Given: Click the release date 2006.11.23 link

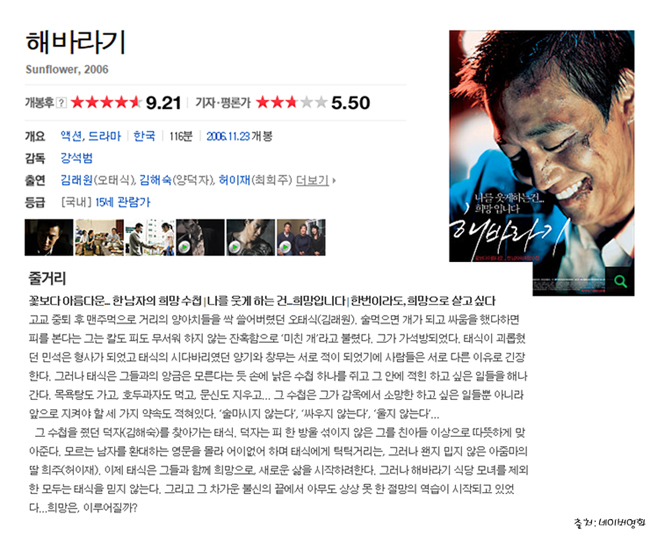Looking at the screenshot, I should pyautogui.click(x=228, y=136).
